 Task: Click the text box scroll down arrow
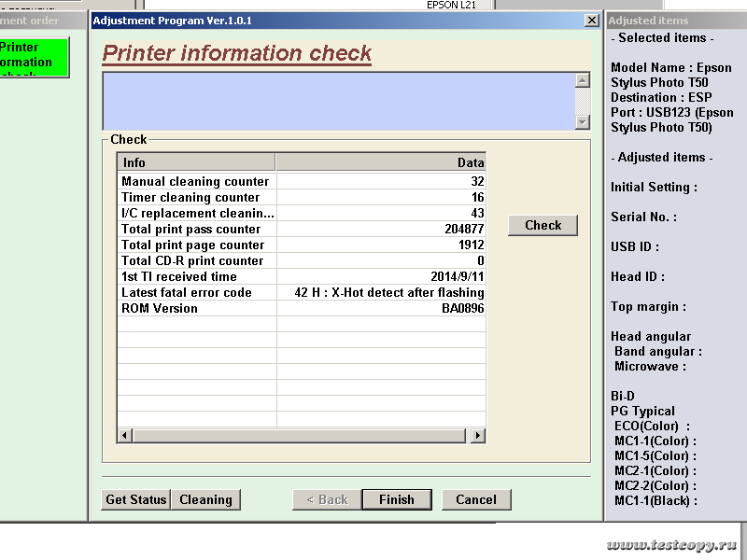point(583,122)
